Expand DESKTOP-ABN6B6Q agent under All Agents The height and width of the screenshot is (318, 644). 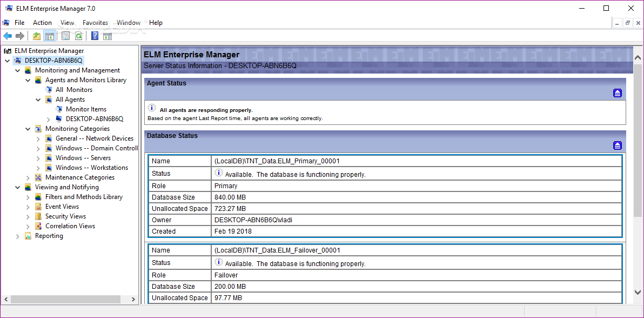pyautogui.click(x=49, y=119)
